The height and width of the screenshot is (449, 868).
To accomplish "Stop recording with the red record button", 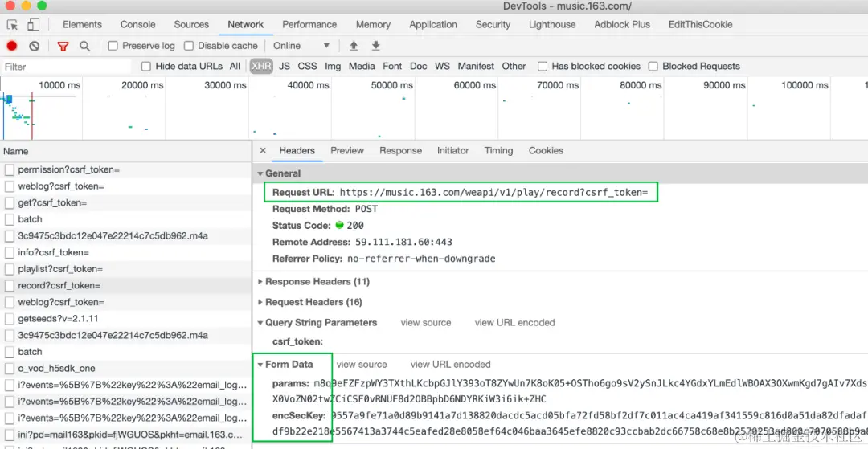I will pyautogui.click(x=11, y=46).
